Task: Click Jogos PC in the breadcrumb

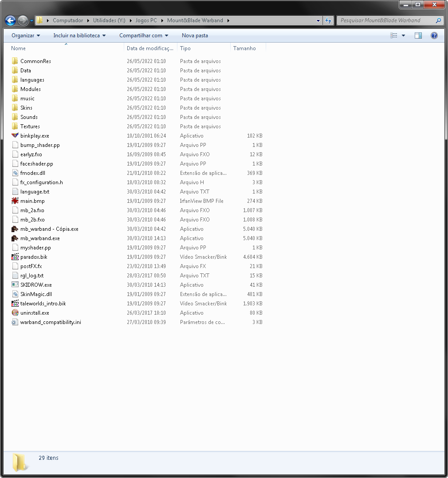Action: tap(146, 20)
